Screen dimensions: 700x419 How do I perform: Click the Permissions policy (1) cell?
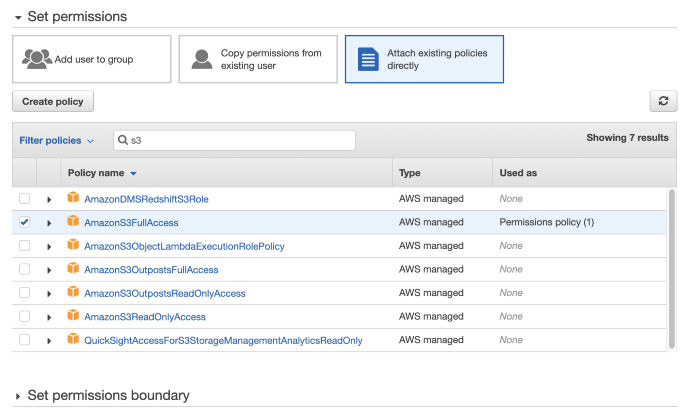click(547, 222)
